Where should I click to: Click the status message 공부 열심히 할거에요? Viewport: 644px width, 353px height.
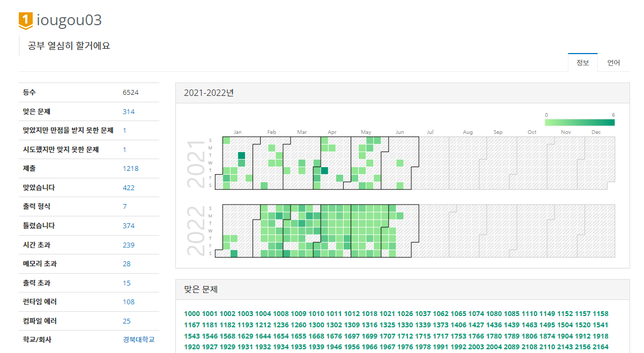[x=69, y=46]
